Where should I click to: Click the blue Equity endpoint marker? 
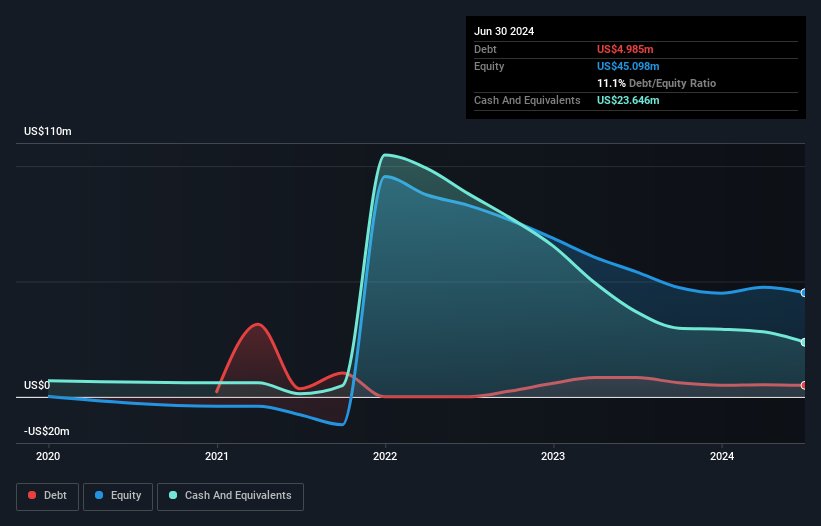tap(804, 293)
